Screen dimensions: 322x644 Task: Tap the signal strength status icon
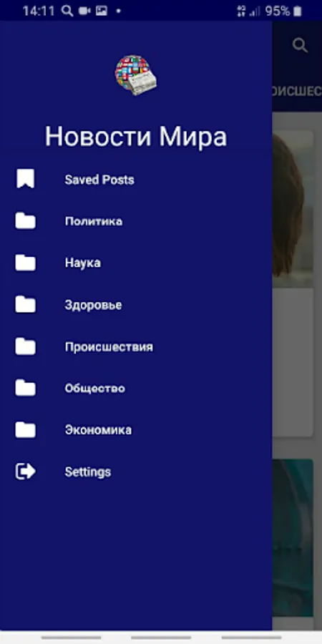coord(255,11)
